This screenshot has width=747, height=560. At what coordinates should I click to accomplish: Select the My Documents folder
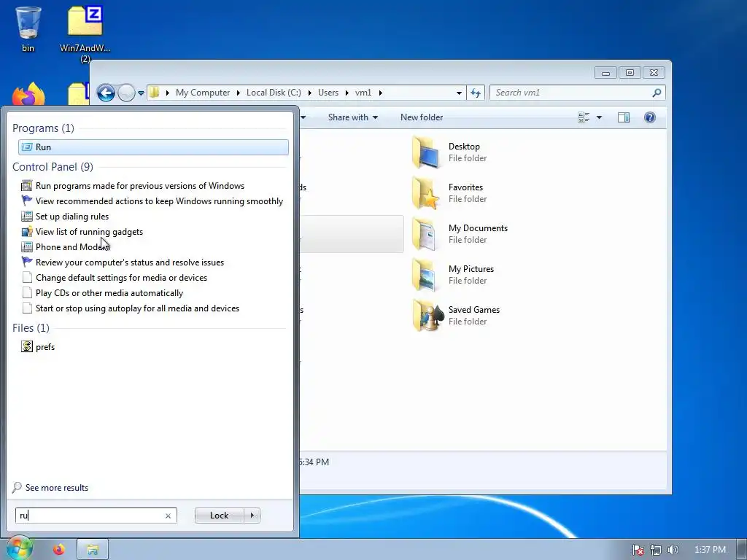click(x=460, y=234)
